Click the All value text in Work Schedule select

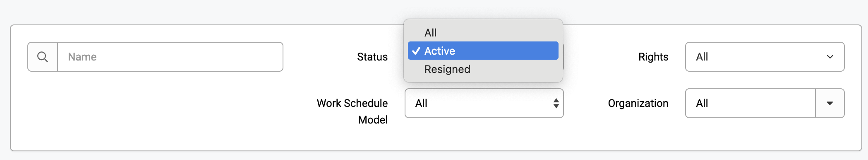(421, 103)
